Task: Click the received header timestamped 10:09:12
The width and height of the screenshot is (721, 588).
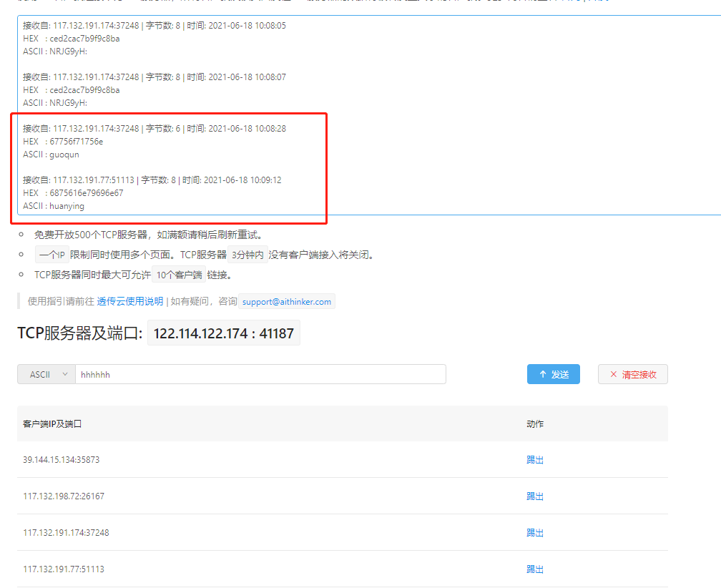Action: (x=152, y=180)
